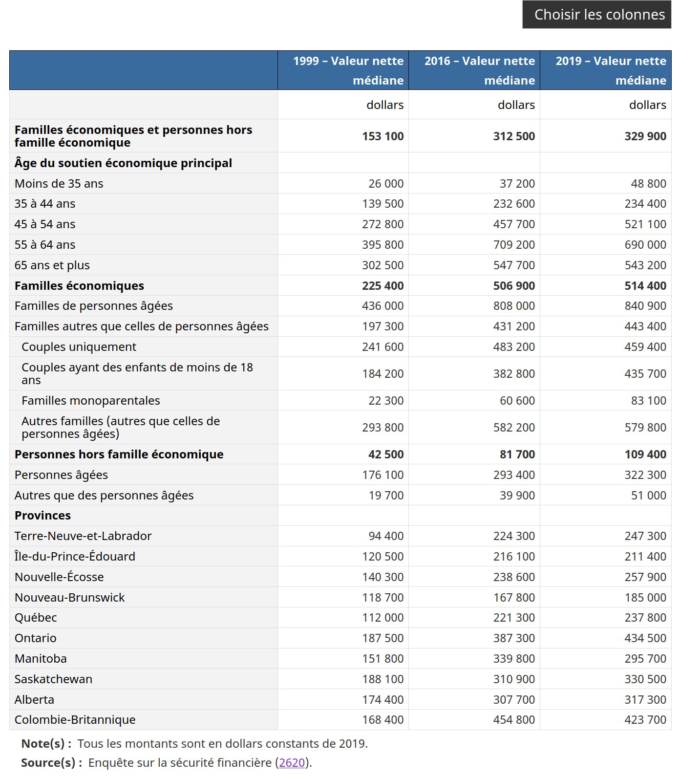Screen dimensions: 700x779
Task: Click the Moins de 35 ans row label
Action: click(59, 183)
